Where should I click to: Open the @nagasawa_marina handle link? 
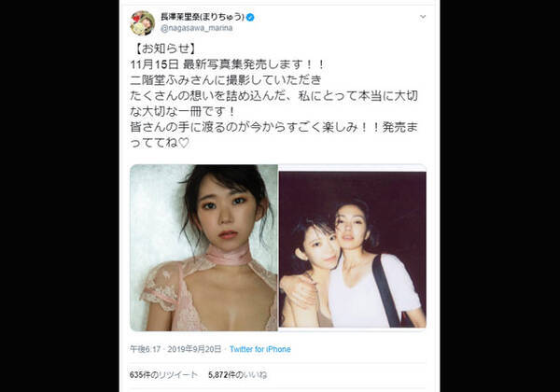[196, 28]
